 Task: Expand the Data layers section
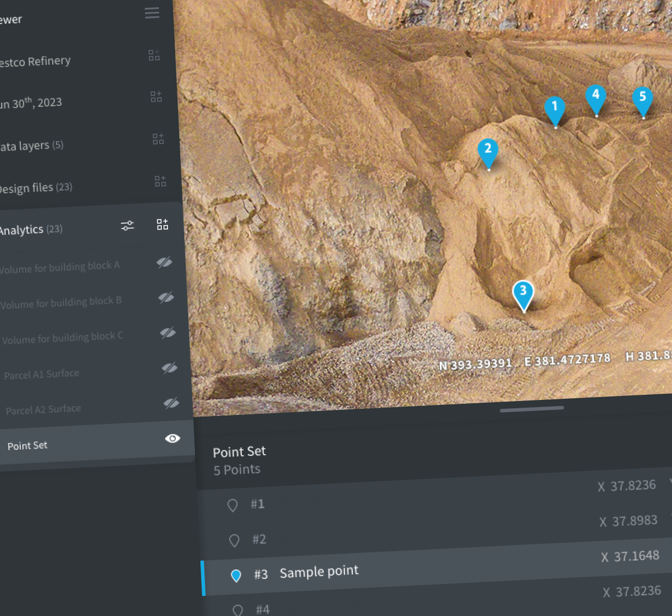pos(31,145)
